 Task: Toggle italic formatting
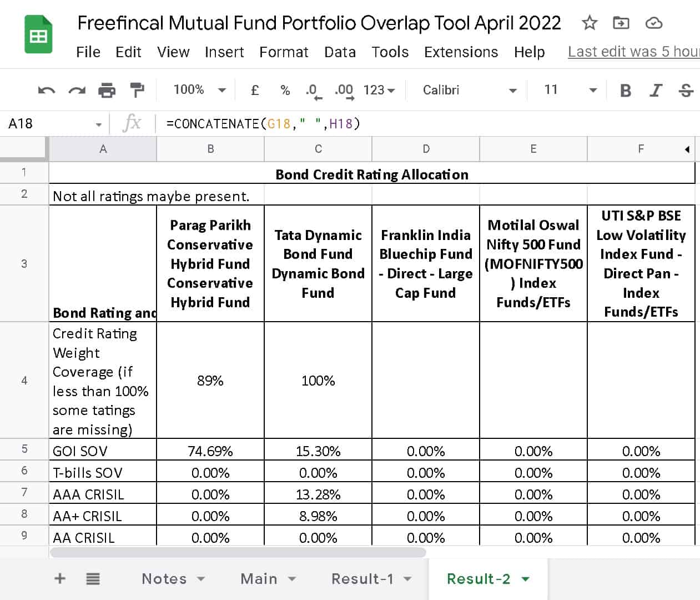[655, 89]
